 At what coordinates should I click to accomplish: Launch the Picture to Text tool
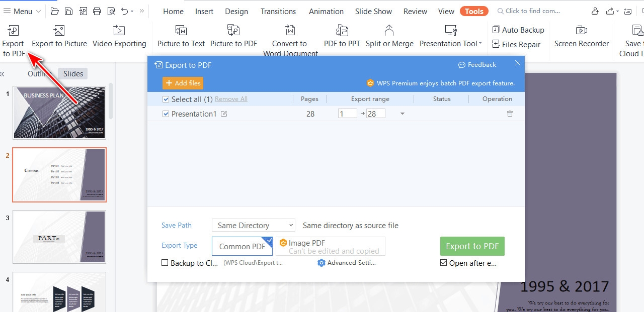[x=181, y=36]
